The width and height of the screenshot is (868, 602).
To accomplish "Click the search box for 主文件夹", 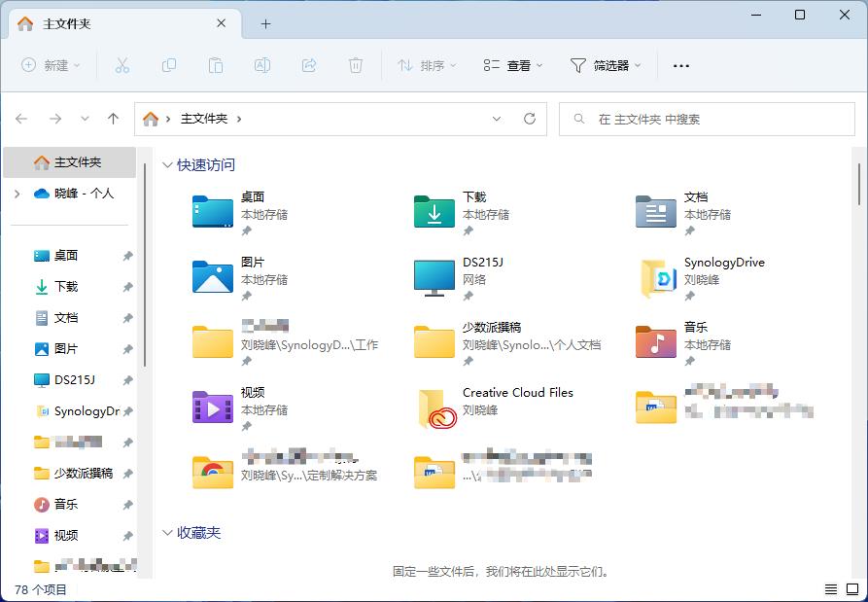I will tap(707, 119).
